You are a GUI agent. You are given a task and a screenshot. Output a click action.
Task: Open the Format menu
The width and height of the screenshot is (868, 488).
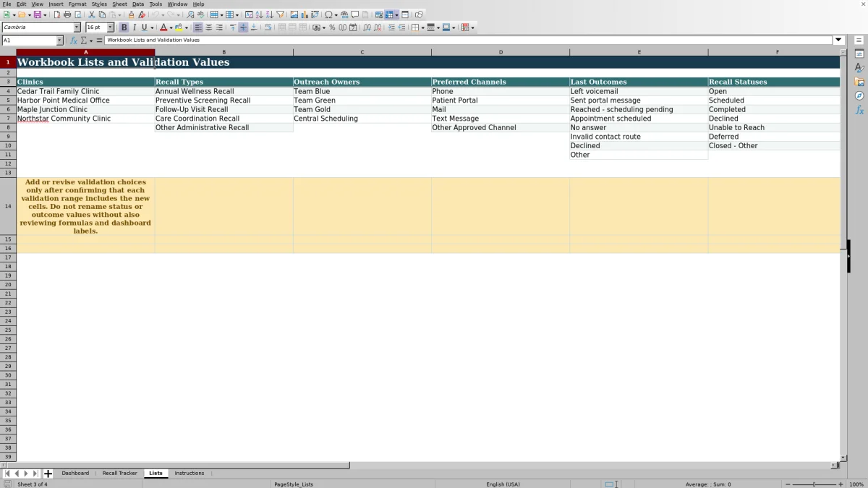[x=77, y=4]
